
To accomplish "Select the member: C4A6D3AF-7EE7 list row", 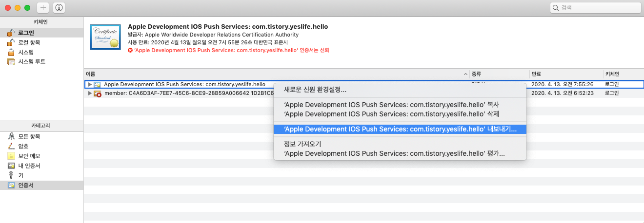I will pyautogui.click(x=364, y=93).
